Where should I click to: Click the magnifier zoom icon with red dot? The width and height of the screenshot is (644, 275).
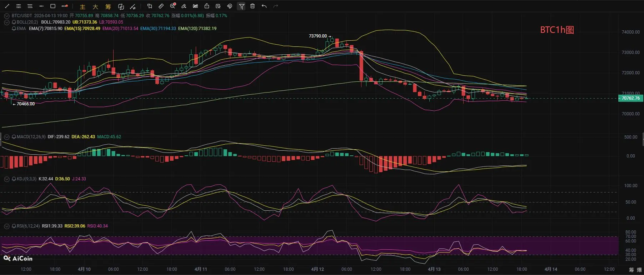coord(173,6)
